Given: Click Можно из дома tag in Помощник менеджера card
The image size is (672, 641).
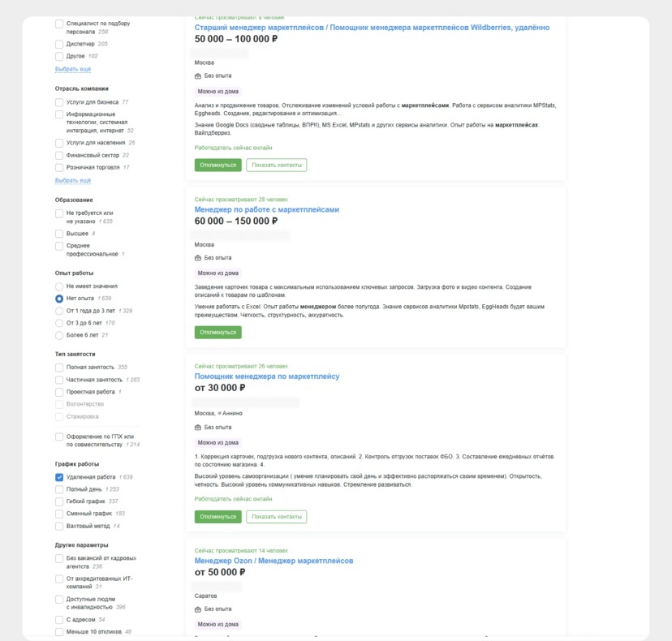Looking at the screenshot, I should pos(218,443).
